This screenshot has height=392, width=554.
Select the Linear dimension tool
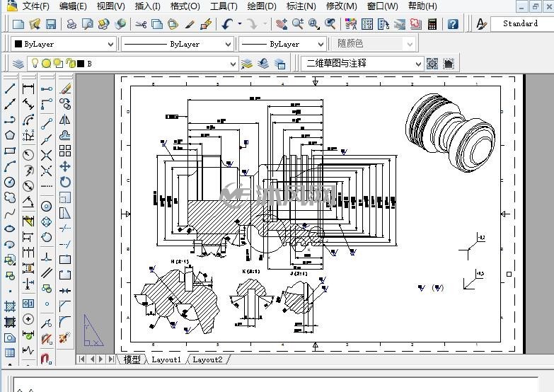(x=28, y=88)
